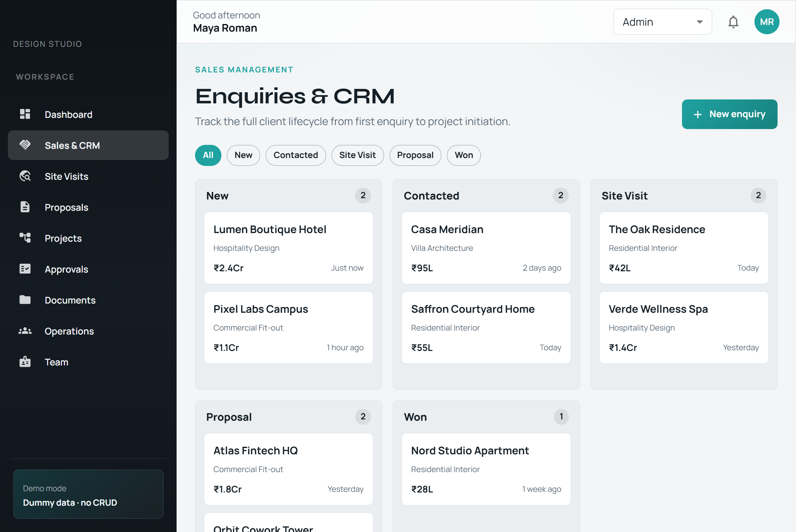Click the plus icon on New enquiry
Image resolution: width=796 pixels, height=532 pixels.
697,114
